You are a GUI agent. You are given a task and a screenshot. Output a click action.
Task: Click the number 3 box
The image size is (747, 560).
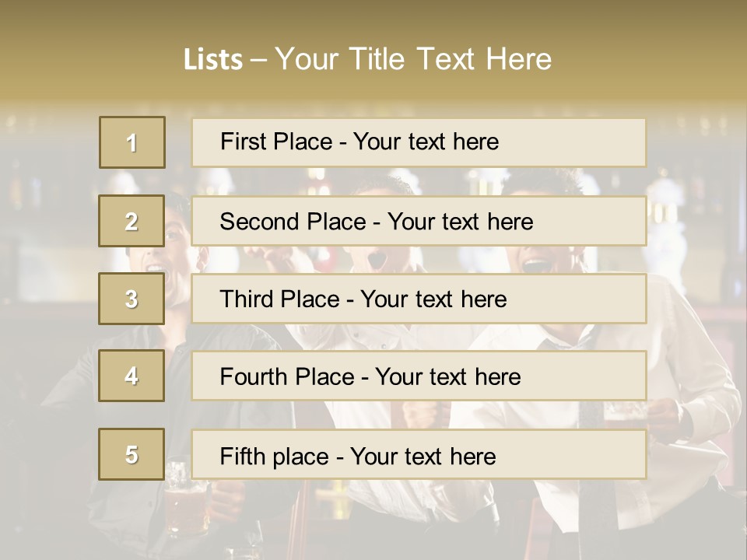pyautogui.click(x=132, y=299)
